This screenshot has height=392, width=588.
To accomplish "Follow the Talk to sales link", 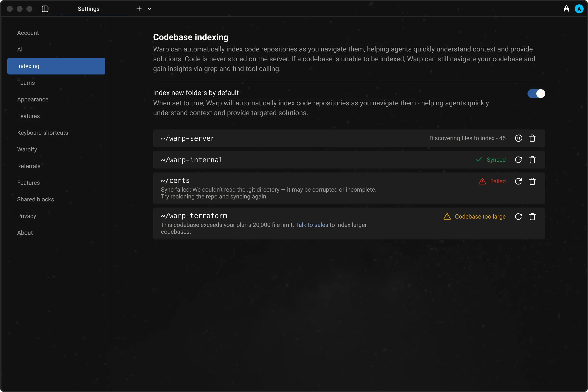I will pyautogui.click(x=311, y=225).
